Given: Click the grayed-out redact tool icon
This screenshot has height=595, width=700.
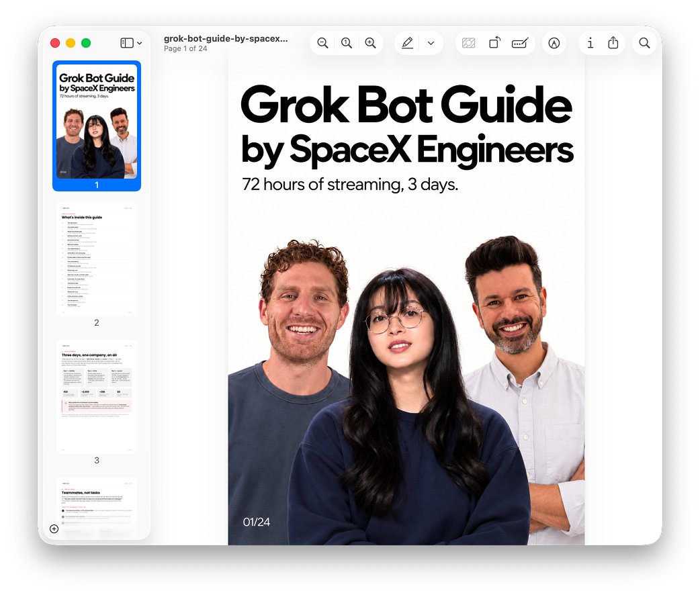Looking at the screenshot, I should pos(468,43).
